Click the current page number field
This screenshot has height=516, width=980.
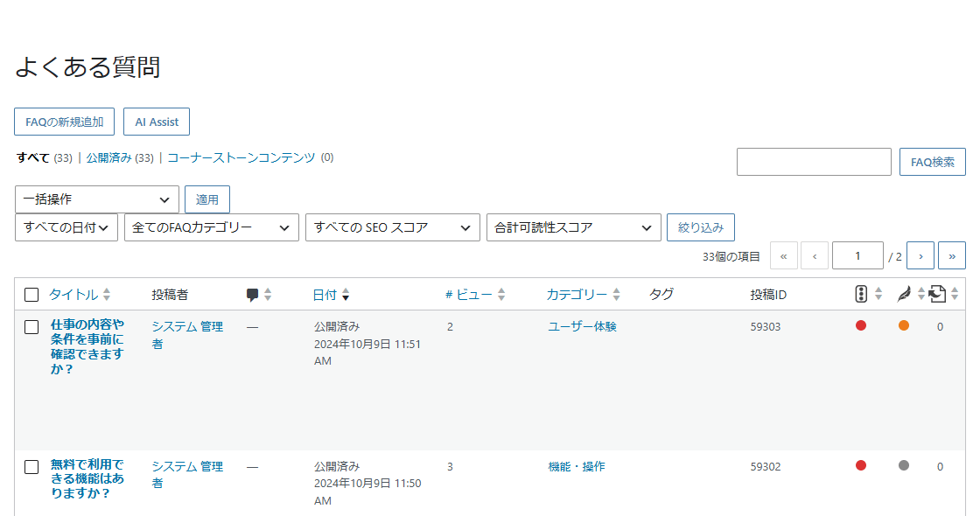pyautogui.click(x=857, y=255)
